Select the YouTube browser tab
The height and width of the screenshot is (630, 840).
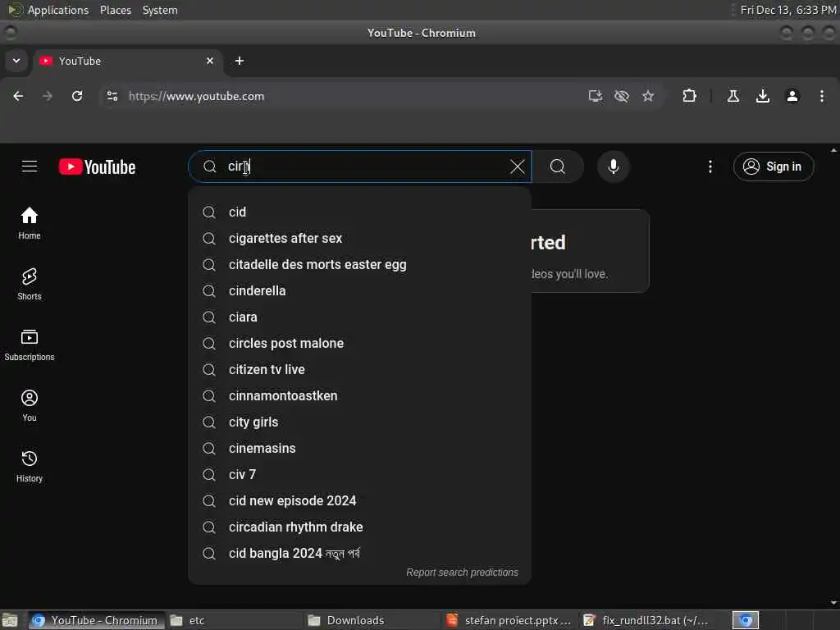127,61
